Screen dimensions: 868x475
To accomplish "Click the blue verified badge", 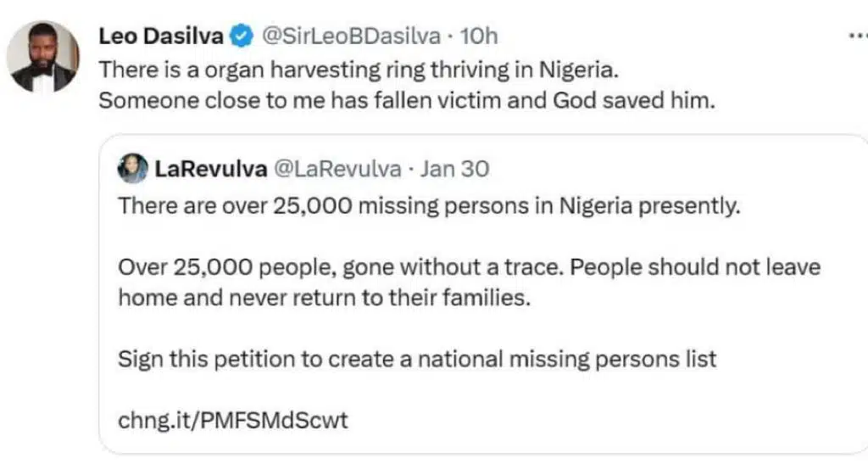I will click(242, 36).
